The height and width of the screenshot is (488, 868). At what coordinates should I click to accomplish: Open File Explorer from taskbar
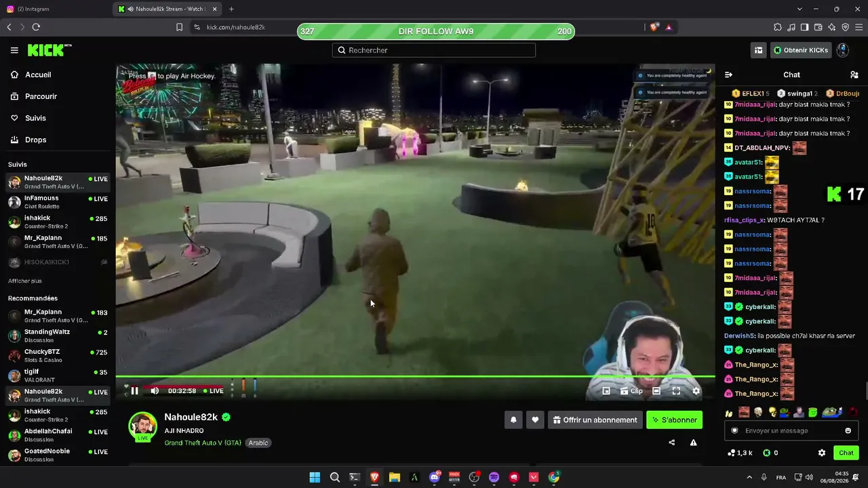tap(394, 477)
